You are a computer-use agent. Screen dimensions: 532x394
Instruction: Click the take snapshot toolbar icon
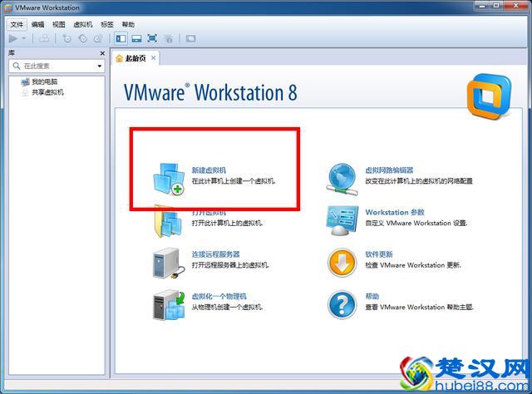coord(66,39)
